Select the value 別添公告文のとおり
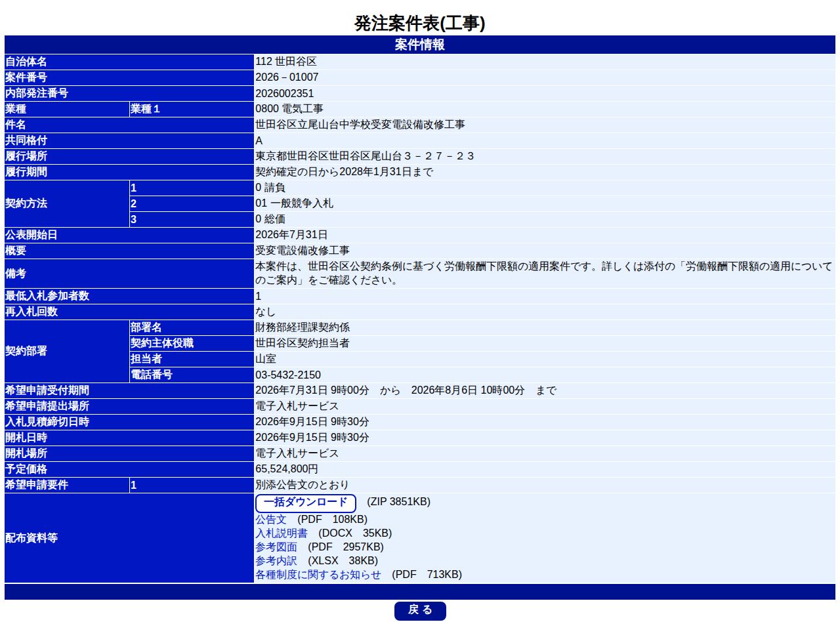Image resolution: width=840 pixels, height=622 pixels. (x=303, y=485)
